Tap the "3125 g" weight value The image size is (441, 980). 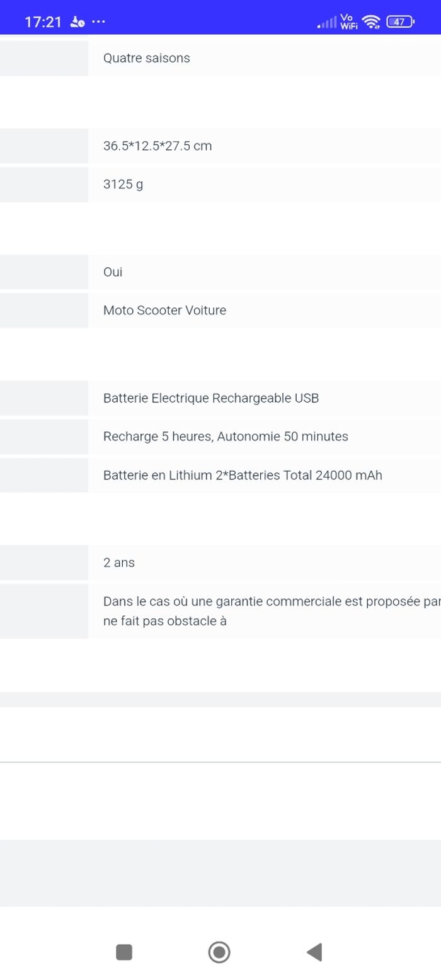pos(123,185)
